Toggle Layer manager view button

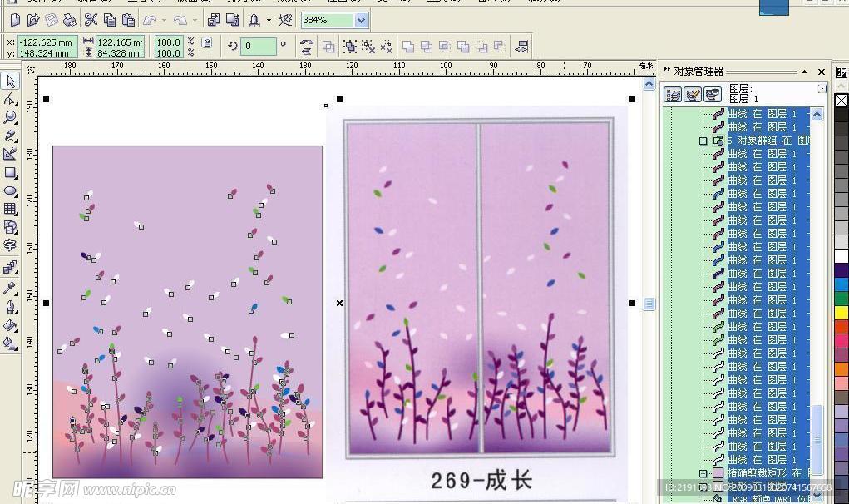[x=713, y=95]
